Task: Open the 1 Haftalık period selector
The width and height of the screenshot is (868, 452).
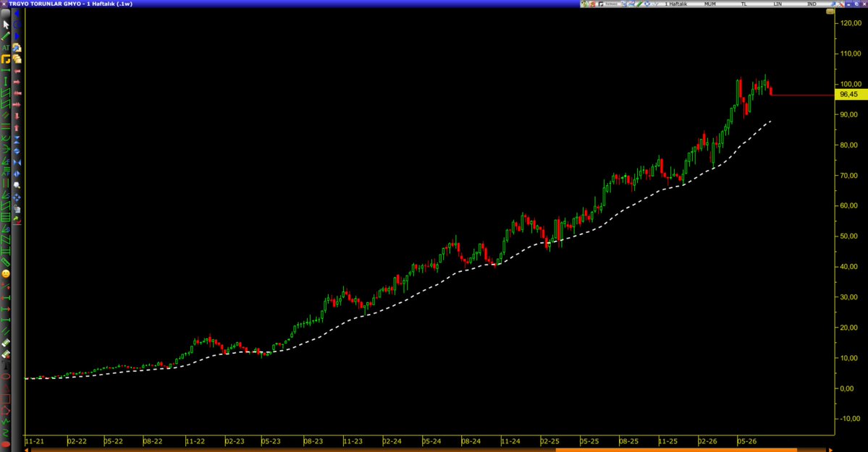Action: 676,4
